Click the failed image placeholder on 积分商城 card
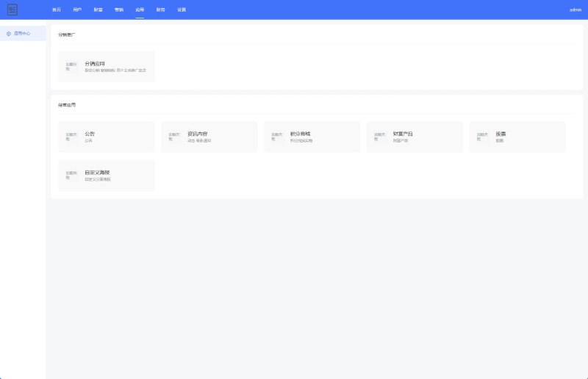The width and height of the screenshot is (588, 379). coord(276,137)
